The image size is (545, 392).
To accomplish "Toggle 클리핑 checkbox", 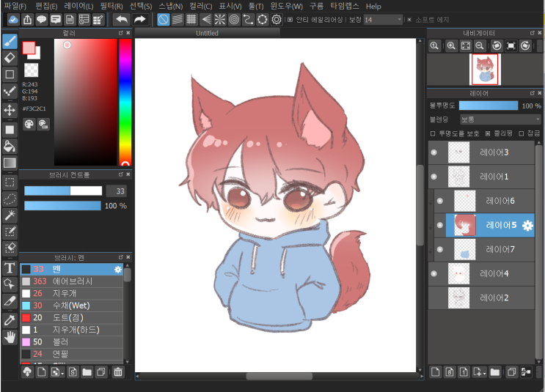I will point(488,133).
